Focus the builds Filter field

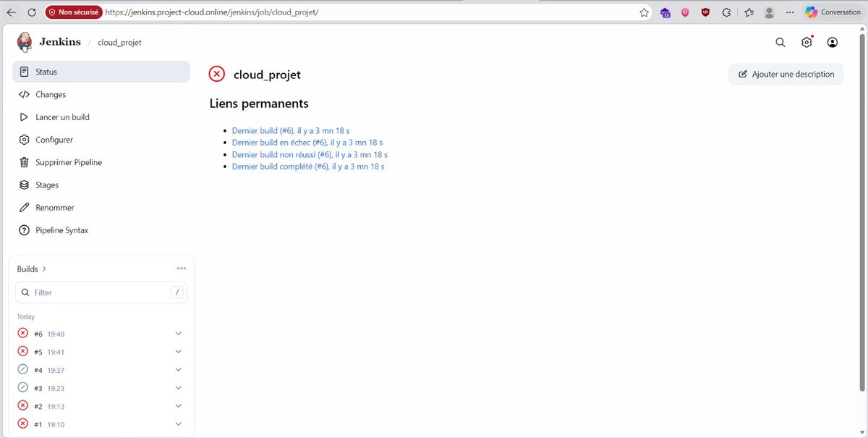coord(101,292)
